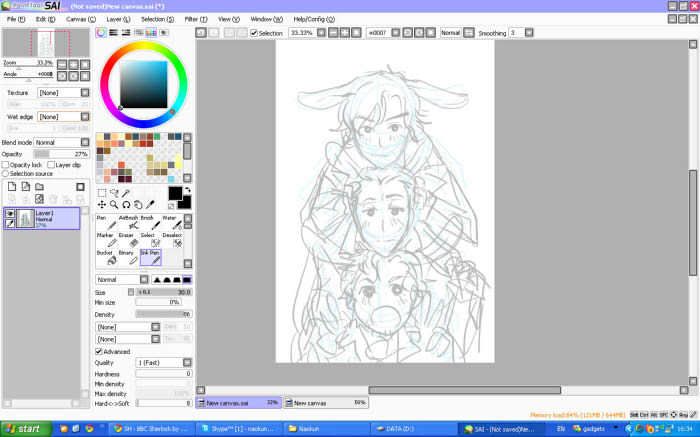Open the Layer menu
The image size is (700, 437).
(117, 19)
